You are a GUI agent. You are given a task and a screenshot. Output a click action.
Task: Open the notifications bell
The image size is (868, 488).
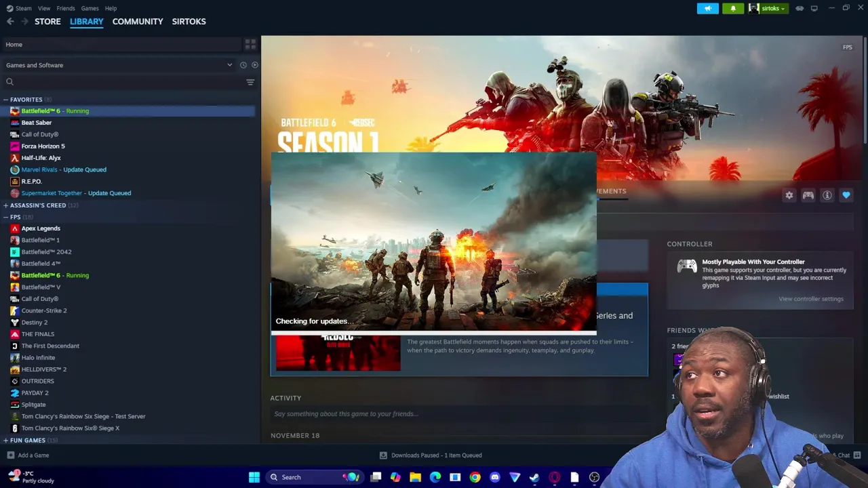733,8
